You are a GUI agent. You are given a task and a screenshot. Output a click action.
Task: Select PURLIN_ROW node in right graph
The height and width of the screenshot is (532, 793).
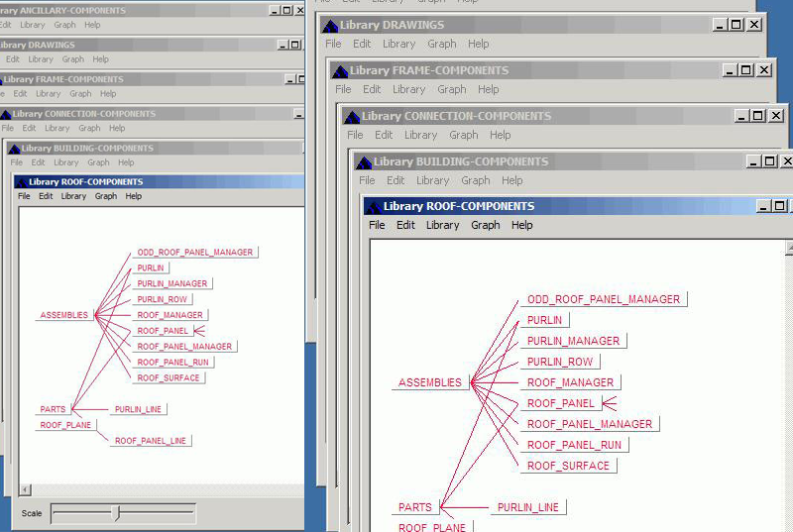point(560,362)
